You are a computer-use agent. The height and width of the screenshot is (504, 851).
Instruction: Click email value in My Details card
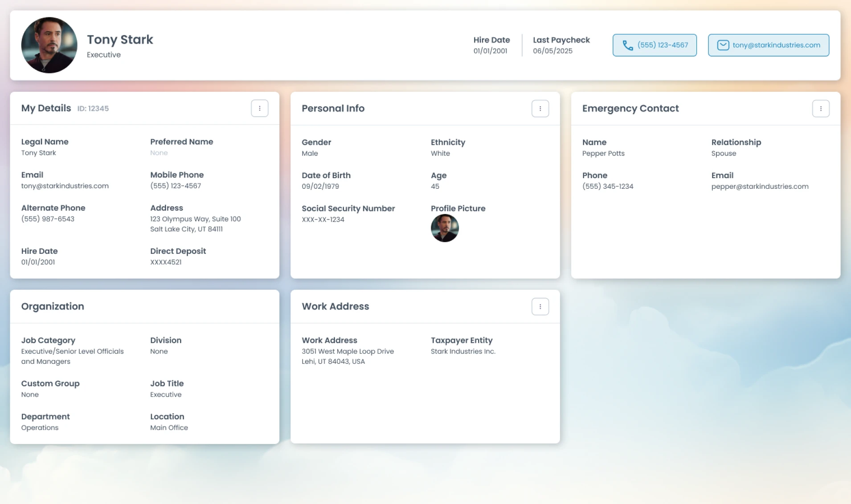point(65,186)
